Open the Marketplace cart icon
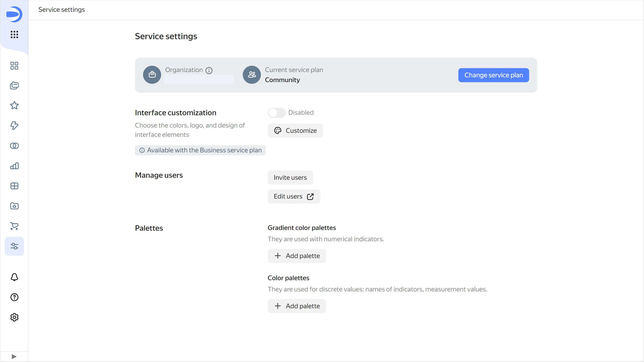The height and width of the screenshot is (362, 644). (14, 226)
